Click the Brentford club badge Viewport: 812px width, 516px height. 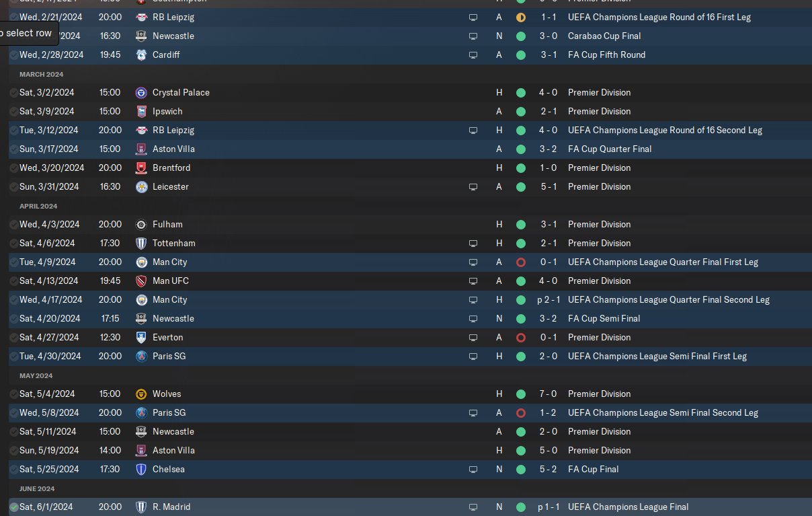tap(141, 168)
